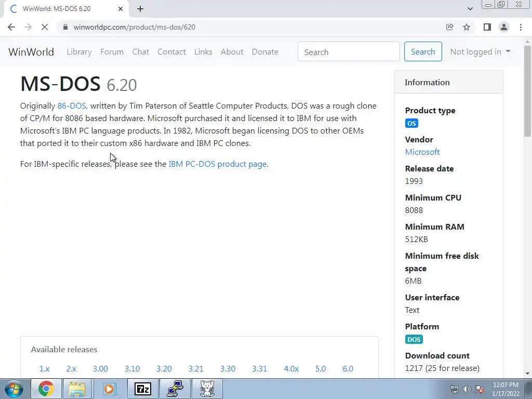Open the cat icon taskbar app
The image size is (532, 399).
(x=207, y=389)
